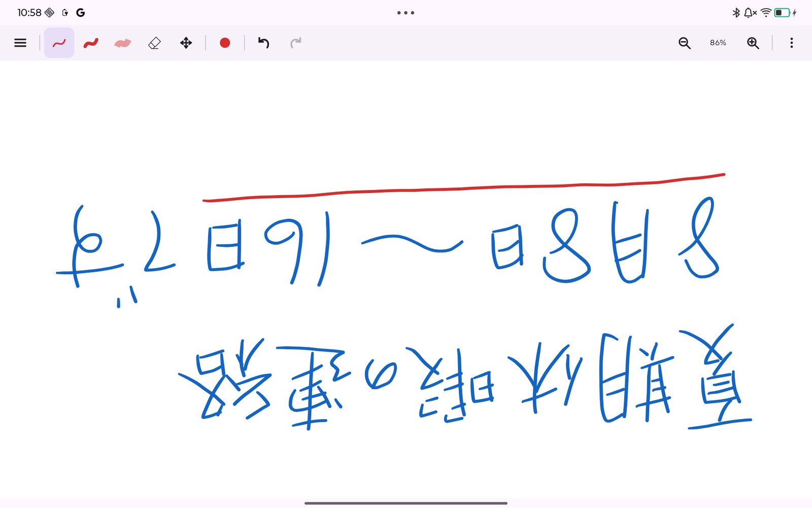Select the thin pen tool
Screen dimensions: 812x508
[59, 43]
